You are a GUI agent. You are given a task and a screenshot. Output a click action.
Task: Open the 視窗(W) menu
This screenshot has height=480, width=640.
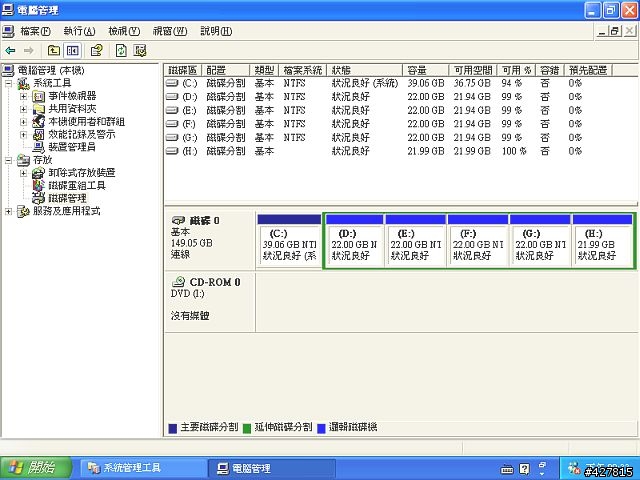pyautogui.click(x=170, y=31)
